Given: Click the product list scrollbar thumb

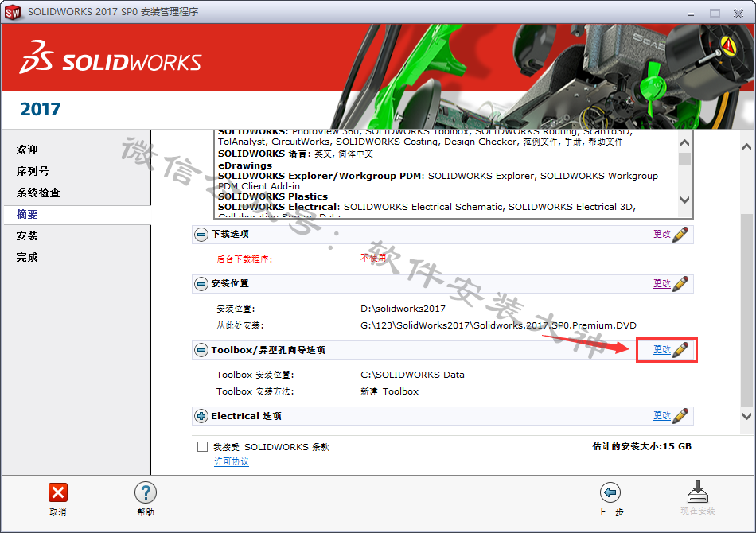Looking at the screenshot, I should (x=684, y=158).
